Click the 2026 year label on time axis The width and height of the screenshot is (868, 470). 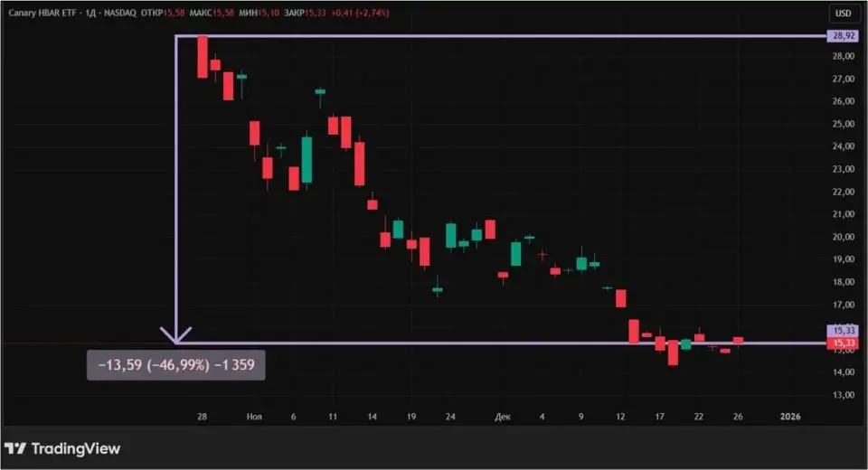(790, 417)
